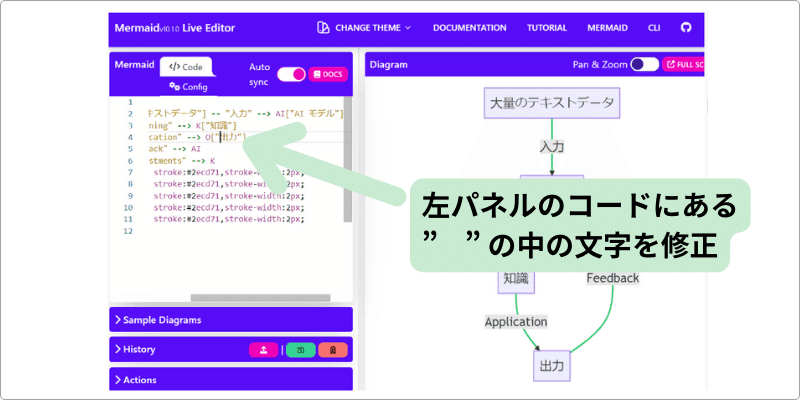The image size is (800, 400).
Task: Click the editor's horizontal scrollbar
Action: coord(260,298)
